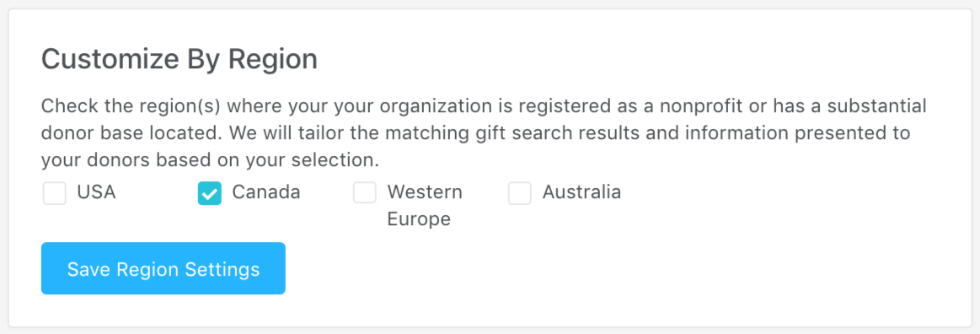The height and width of the screenshot is (334, 980).
Task: Click the Western Europe label text
Action: (425, 205)
